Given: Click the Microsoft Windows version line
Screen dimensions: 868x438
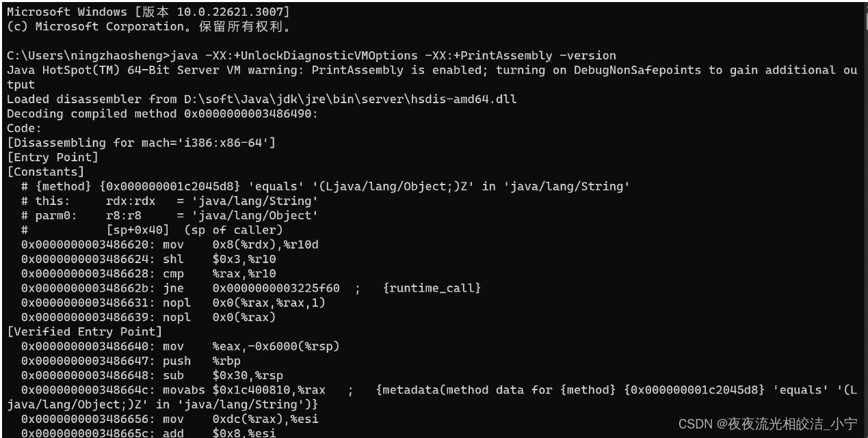Looking at the screenshot, I should 148,12.
